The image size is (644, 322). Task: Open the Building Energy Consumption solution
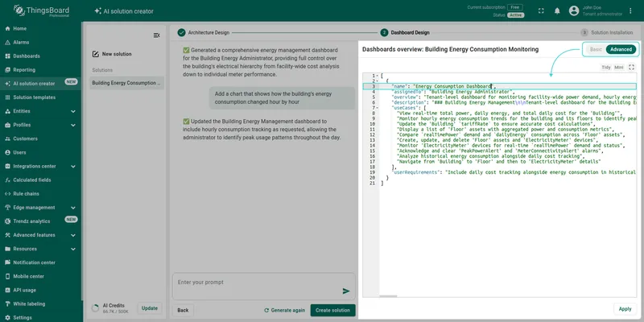pyautogui.click(x=127, y=83)
